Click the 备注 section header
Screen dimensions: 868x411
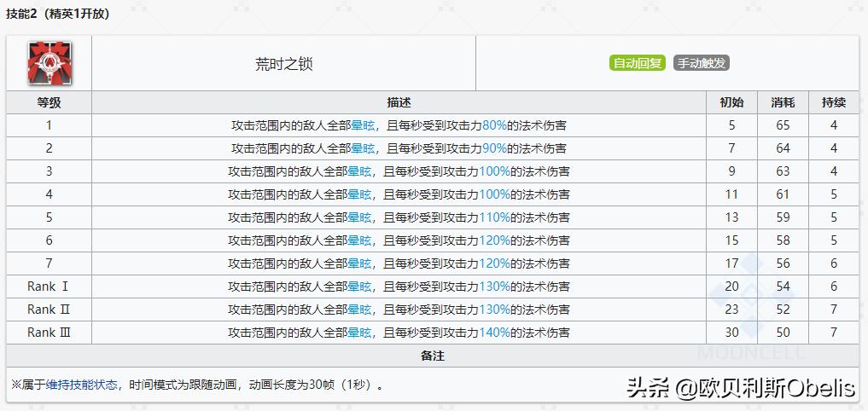(x=433, y=356)
